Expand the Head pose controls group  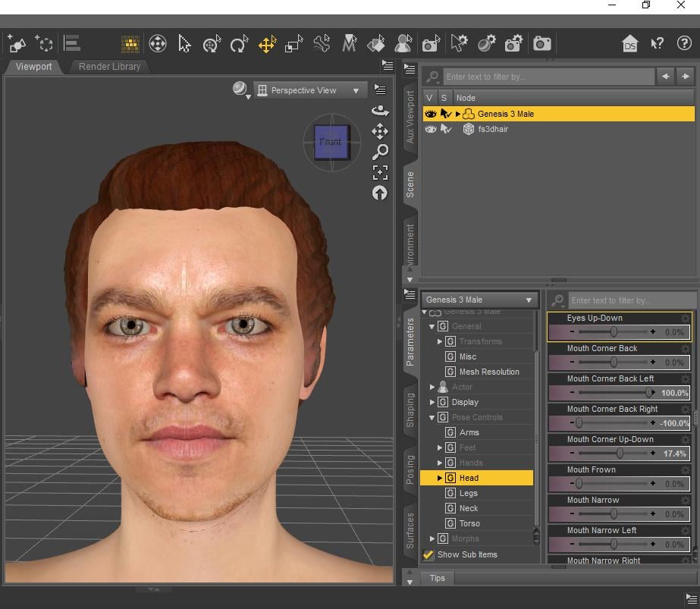point(440,478)
